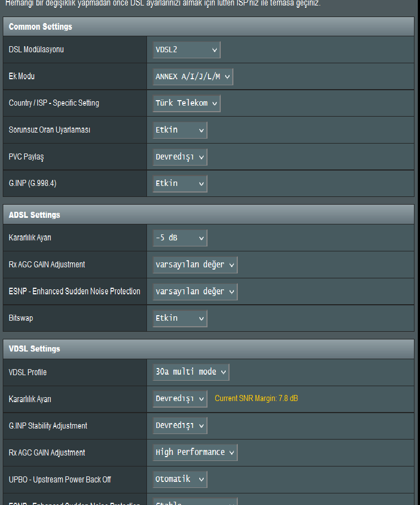
Task: Open the Sorunsuz Oran Uyarlaması dropdown
Action: click(180, 130)
